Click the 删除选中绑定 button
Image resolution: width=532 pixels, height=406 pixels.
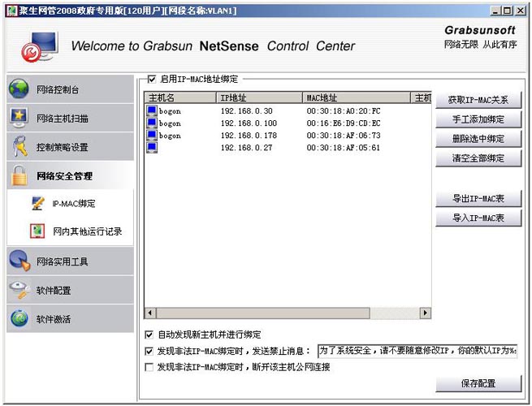pyautogui.click(x=478, y=139)
